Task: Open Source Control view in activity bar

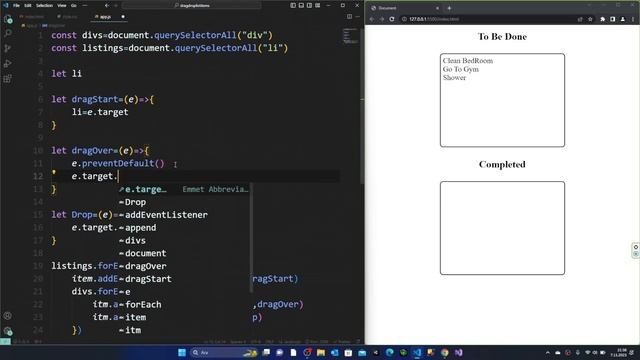Action: pyautogui.click(x=7, y=48)
